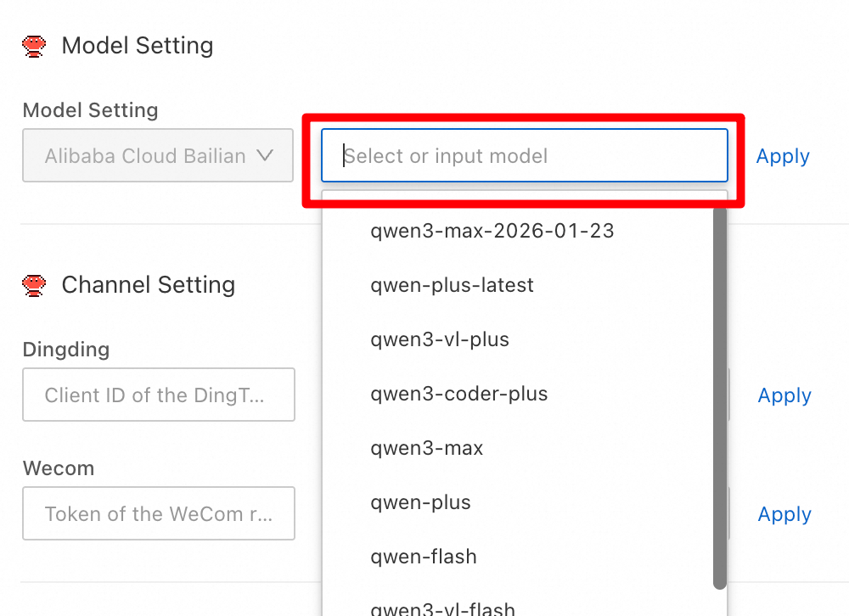Pick qwen3-vl-plus in the dropdown list
This screenshot has width=849, height=616.
(x=440, y=339)
